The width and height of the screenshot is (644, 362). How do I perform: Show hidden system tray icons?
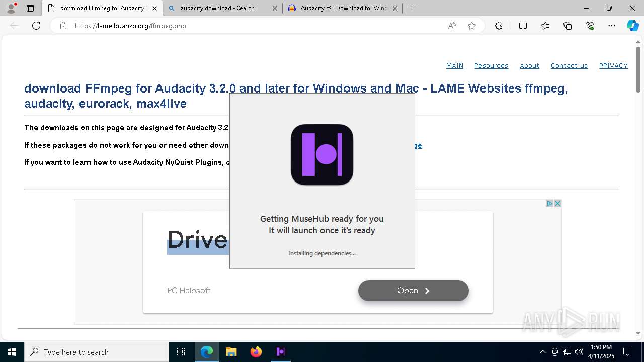tap(542, 352)
